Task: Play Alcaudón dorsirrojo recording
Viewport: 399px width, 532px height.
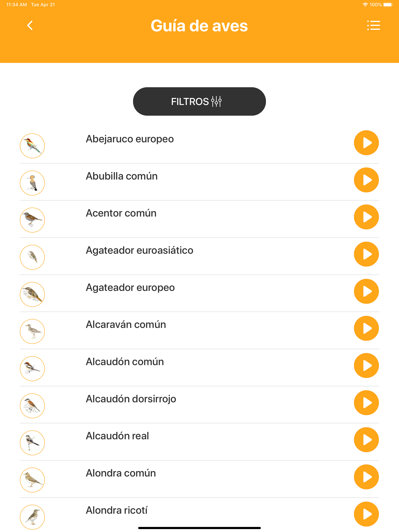Action: coord(366,403)
